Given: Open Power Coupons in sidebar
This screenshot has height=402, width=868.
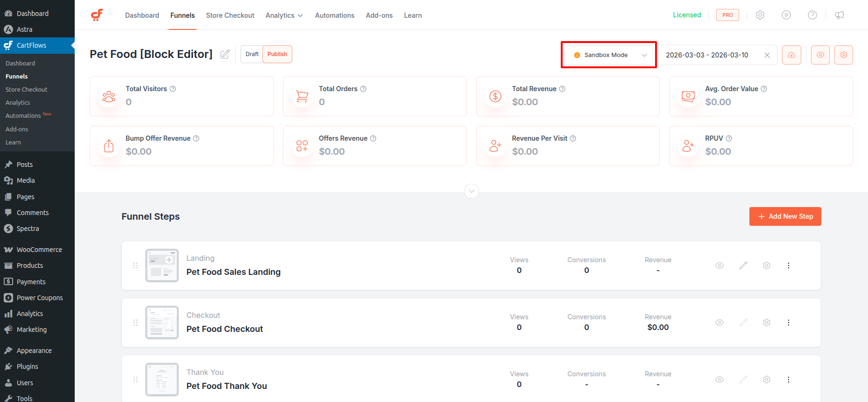Looking at the screenshot, I should point(37,298).
